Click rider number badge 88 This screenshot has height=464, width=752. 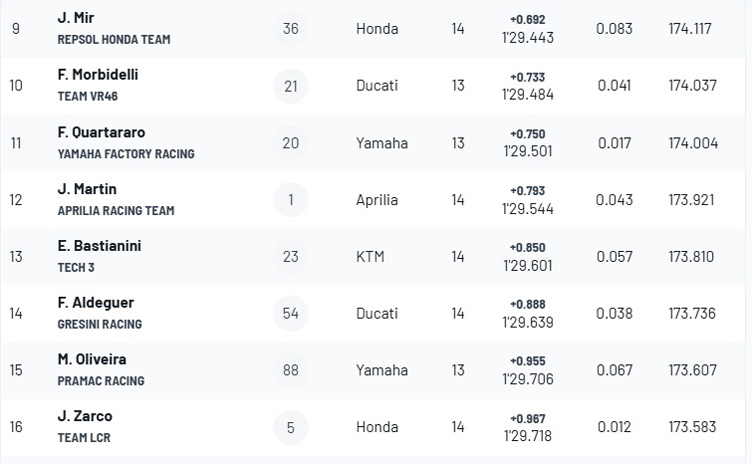[291, 370]
